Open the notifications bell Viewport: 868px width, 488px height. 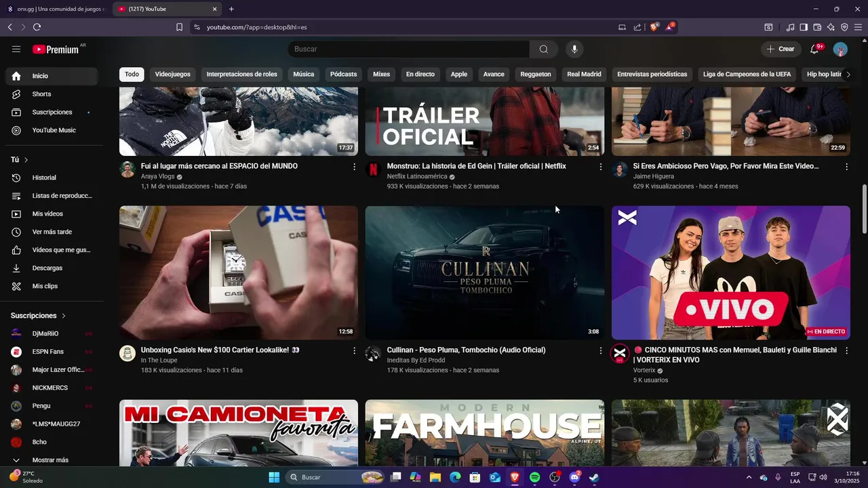(815, 49)
